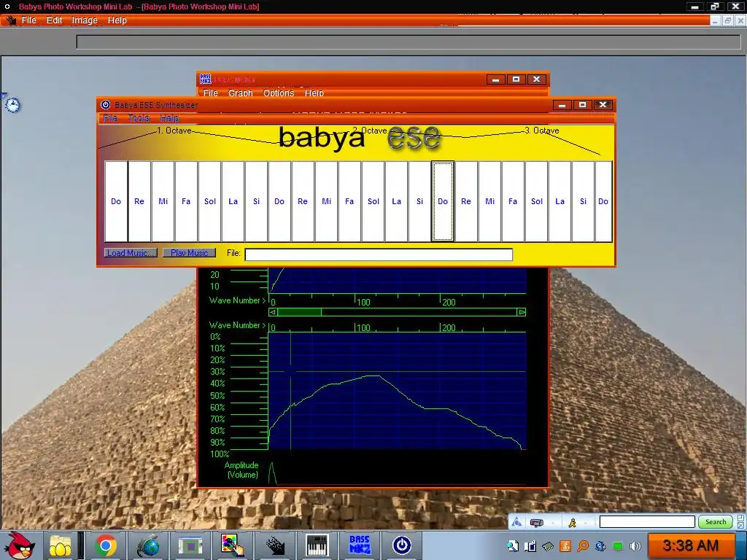Open the Graph menu in the BASS MK2 window
Viewport: 747px width, 560px height.
point(241,93)
